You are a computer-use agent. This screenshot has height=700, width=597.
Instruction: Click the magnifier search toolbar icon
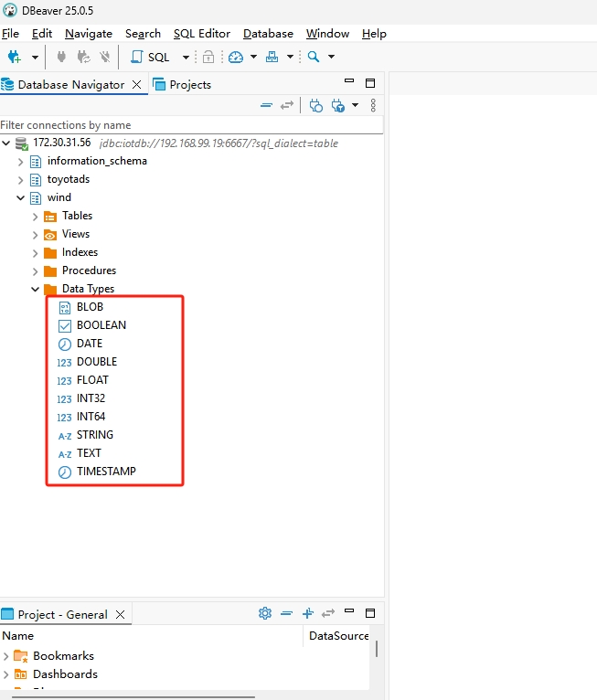(x=314, y=57)
